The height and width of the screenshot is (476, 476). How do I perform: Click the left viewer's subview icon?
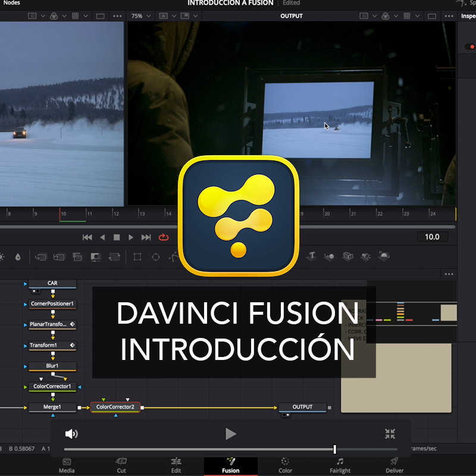(x=32, y=16)
